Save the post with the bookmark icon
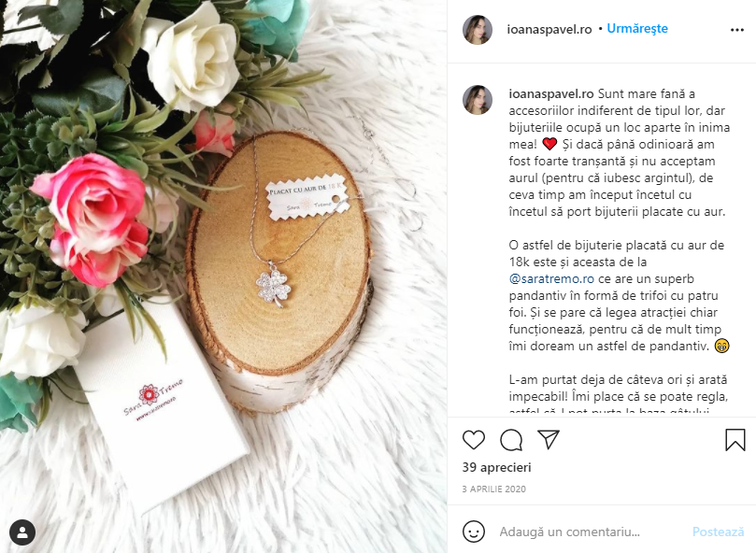The width and height of the screenshot is (756, 553). pyautogui.click(x=735, y=440)
